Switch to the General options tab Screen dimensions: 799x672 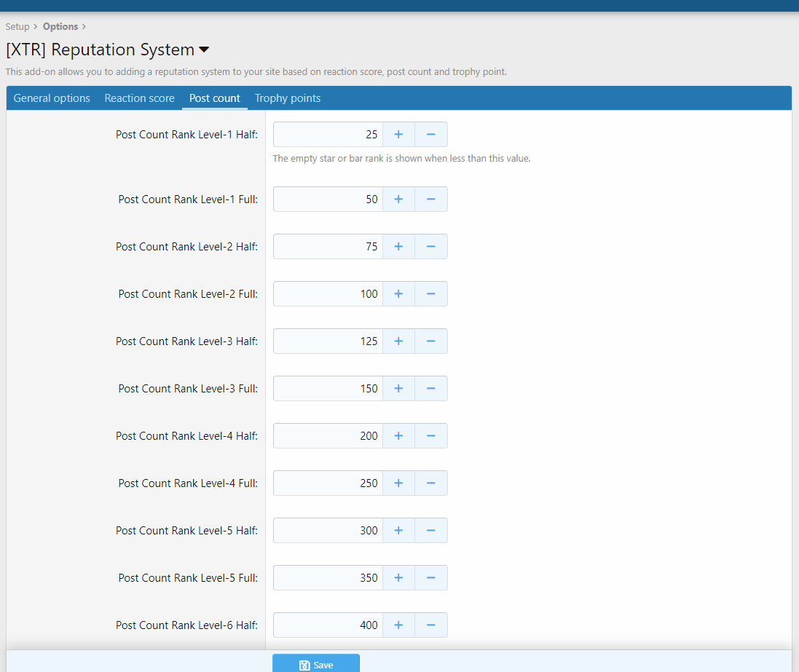coord(52,98)
